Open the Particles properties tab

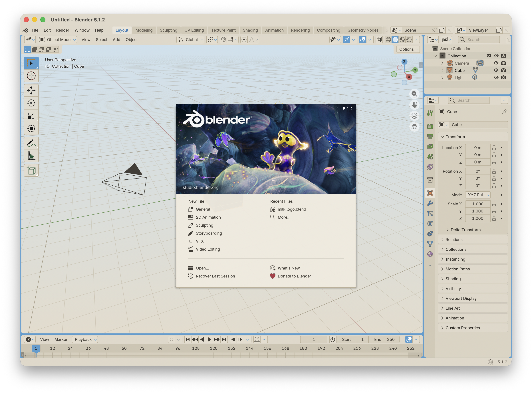click(x=430, y=214)
